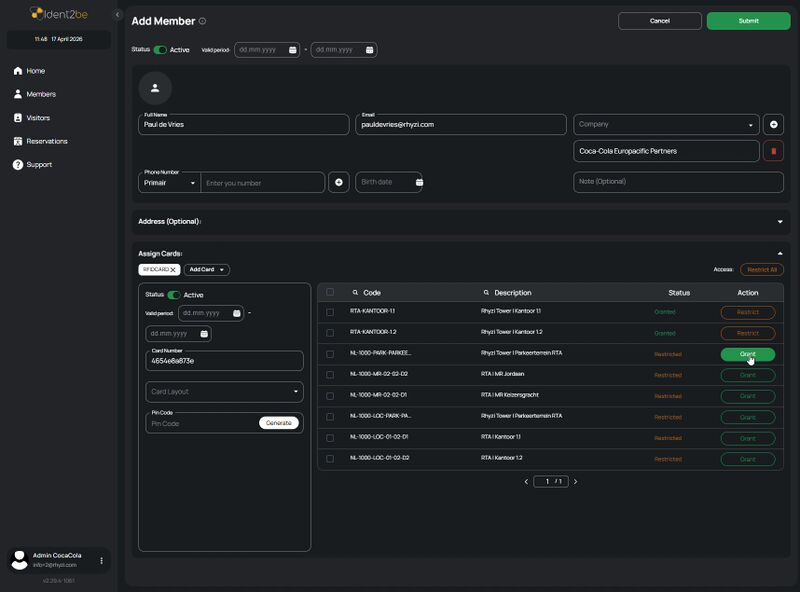Toggle the member Active status switch
This screenshot has width=800, height=592.
tap(160, 49)
